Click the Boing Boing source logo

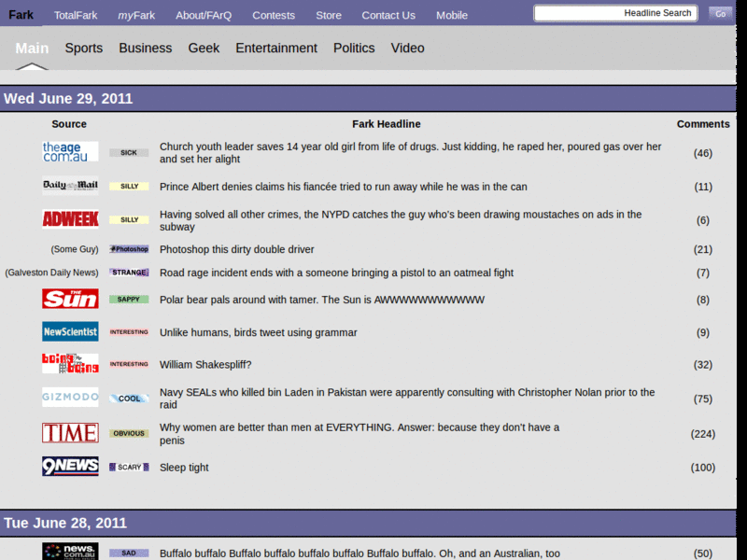pos(70,363)
